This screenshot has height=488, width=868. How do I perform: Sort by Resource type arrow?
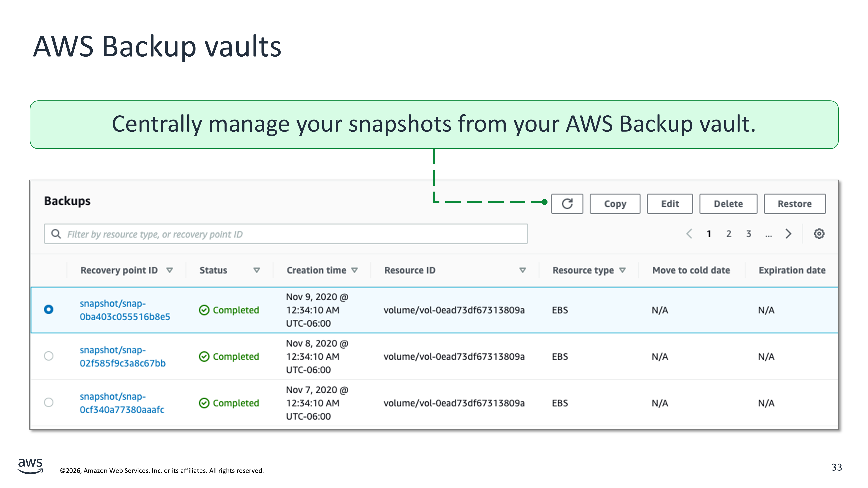[622, 270]
